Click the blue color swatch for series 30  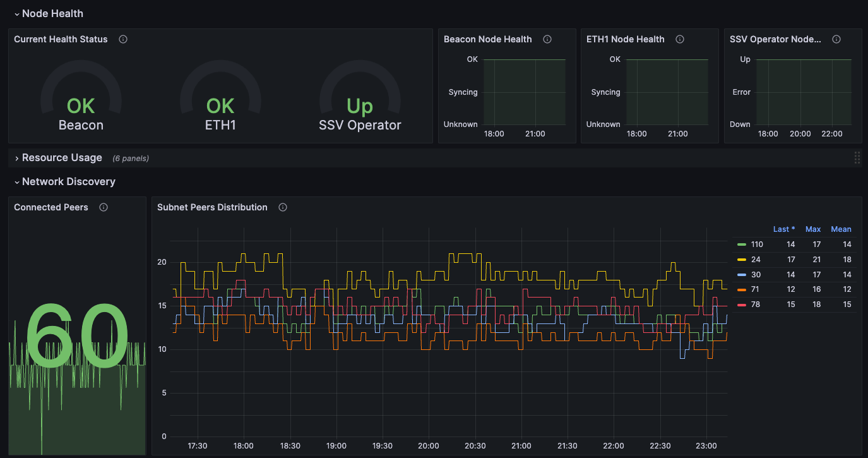[x=742, y=275]
